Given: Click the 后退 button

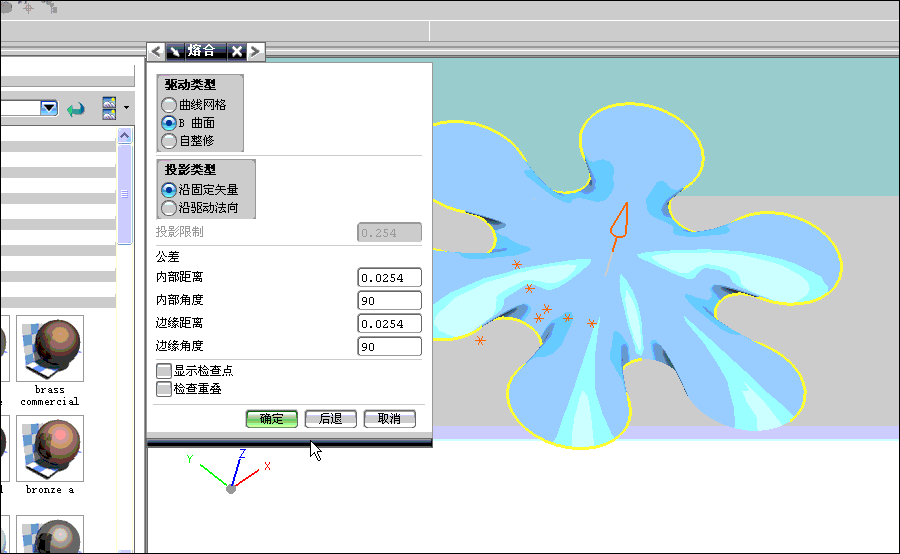Looking at the screenshot, I should click(331, 419).
